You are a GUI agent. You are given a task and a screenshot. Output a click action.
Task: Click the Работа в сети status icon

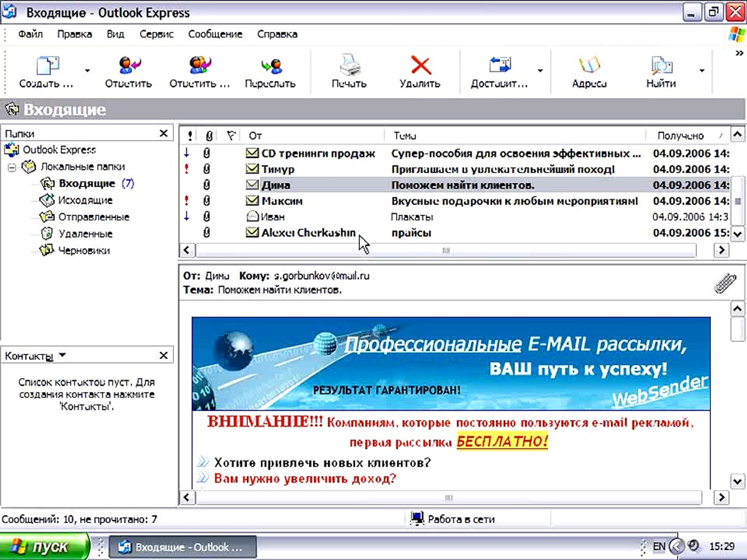[417, 519]
